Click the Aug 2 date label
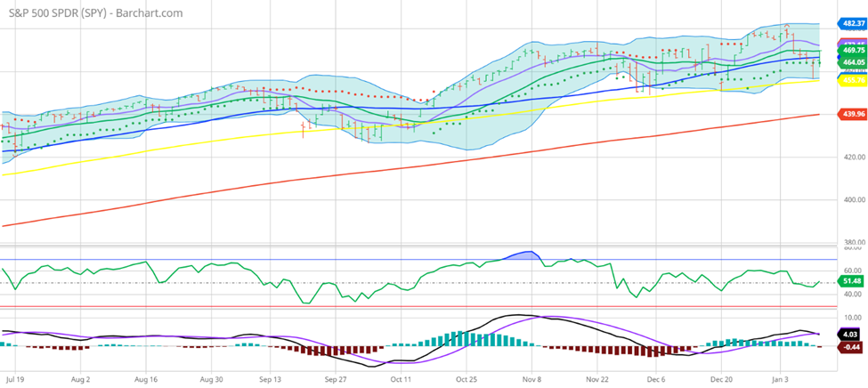This screenshot has height=388, width=868. point(81,381)
